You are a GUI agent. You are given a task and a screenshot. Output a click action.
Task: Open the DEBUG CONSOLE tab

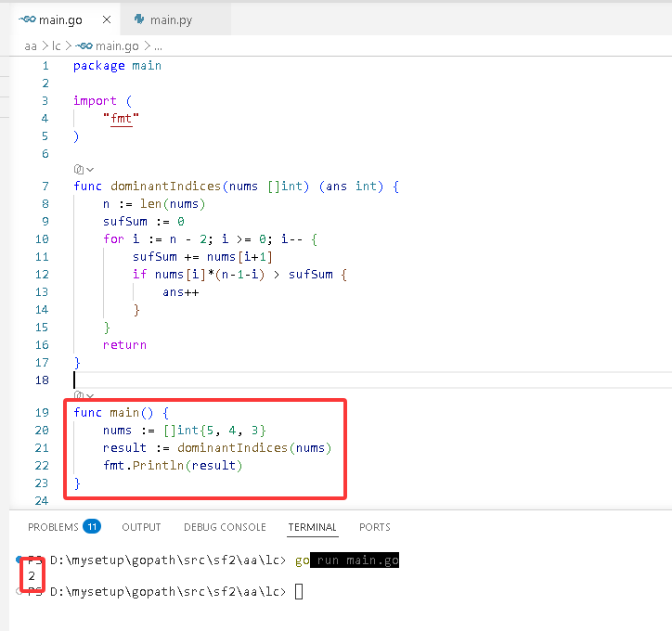click(x=225, y=527)
